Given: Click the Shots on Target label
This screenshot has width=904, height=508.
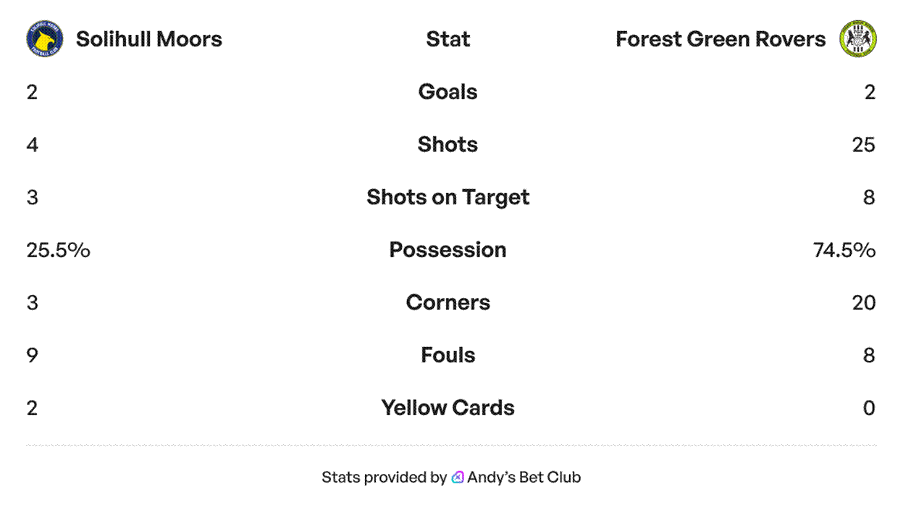Looking at the screenshot, I should pos(447,197).
